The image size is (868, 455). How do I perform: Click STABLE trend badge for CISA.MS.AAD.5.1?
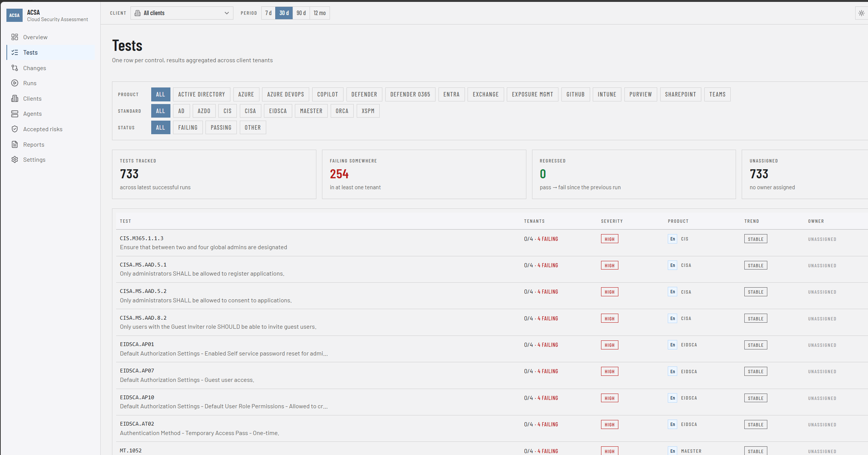(756, 265)
